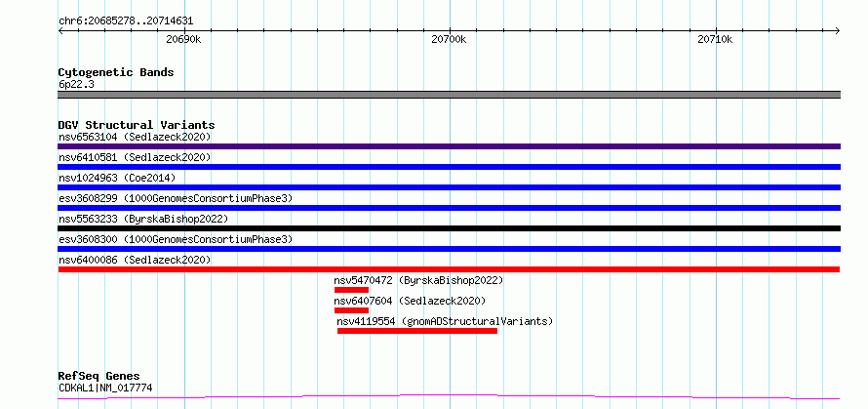Image resolution: width=868 pixels, height=409 pixels.
Task: Click the chr6:20685278..20714631 coordinate label
Action: (126, 21)
